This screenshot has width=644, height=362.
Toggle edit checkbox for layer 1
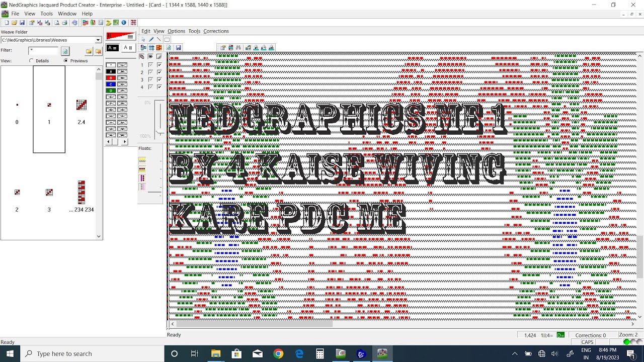tap(159, 65)
